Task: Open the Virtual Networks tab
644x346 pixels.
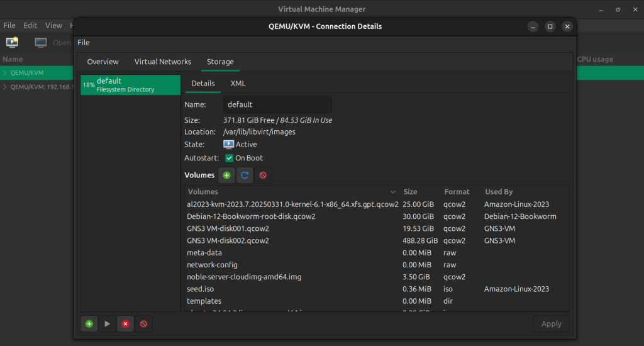Action: tap(163, 62)
